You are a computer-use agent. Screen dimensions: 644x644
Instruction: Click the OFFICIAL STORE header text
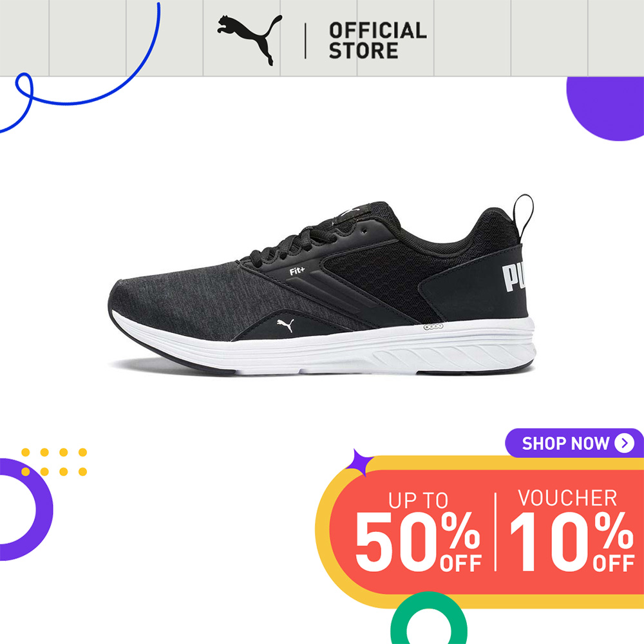377,41
